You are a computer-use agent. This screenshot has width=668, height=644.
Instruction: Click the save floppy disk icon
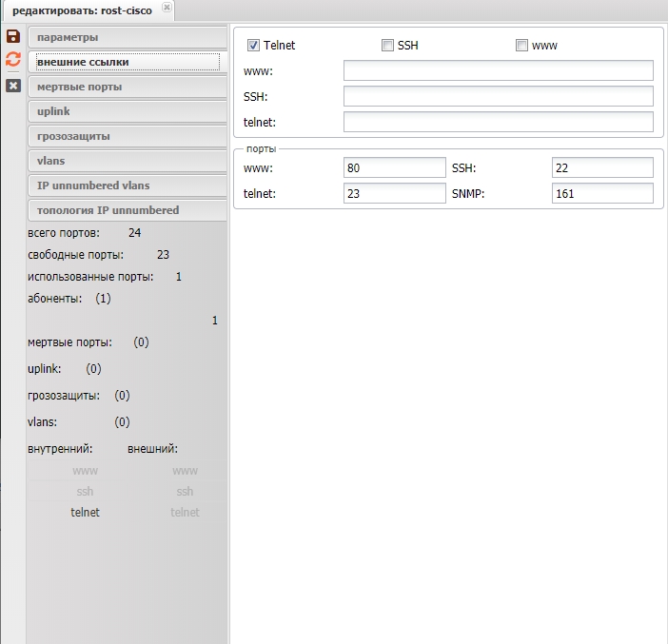click(13, 36)
